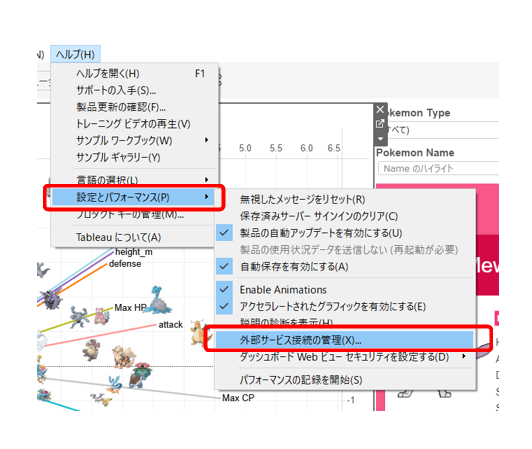Click the Name のハイライト input field
Screen dimensions: 532x449
438,168
